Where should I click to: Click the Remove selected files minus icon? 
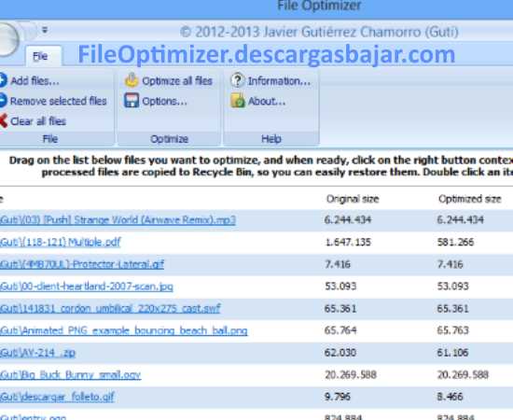(3, 101)
